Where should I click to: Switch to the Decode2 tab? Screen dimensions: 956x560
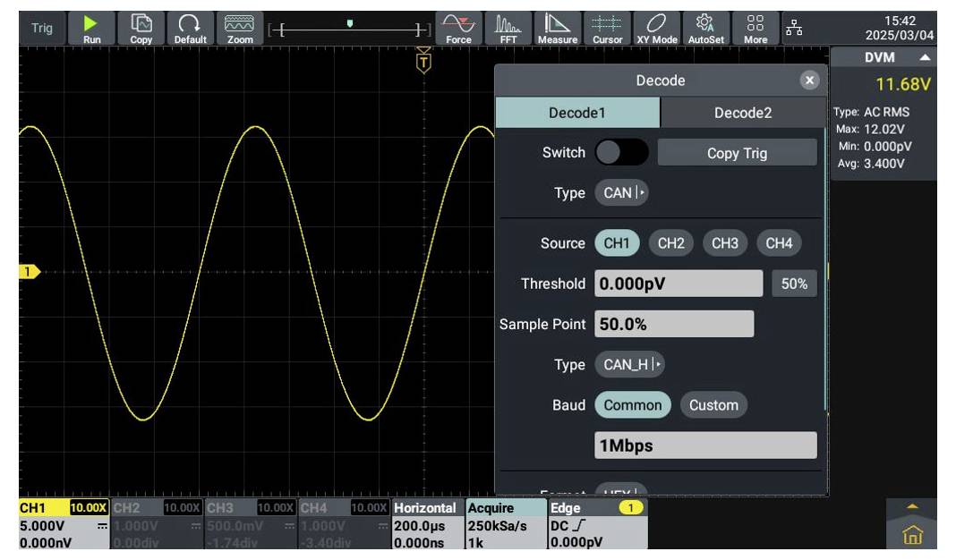coord(742,113)
